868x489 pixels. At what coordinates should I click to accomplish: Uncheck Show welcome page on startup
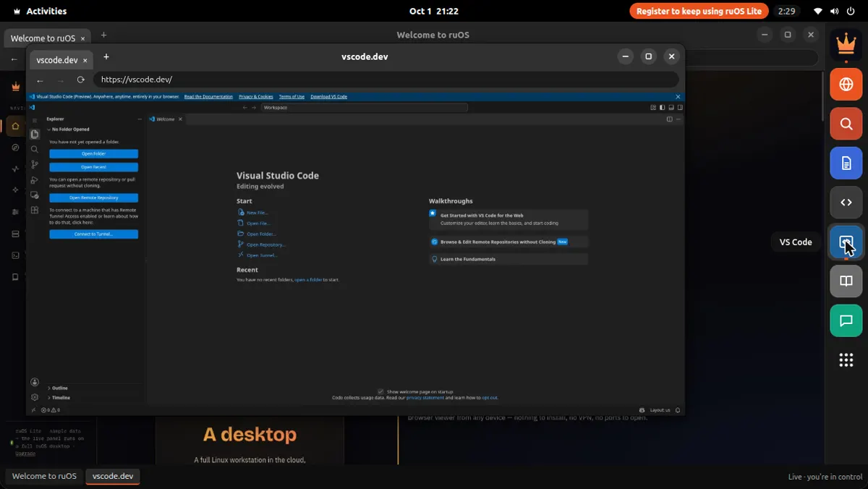[381, 391]
